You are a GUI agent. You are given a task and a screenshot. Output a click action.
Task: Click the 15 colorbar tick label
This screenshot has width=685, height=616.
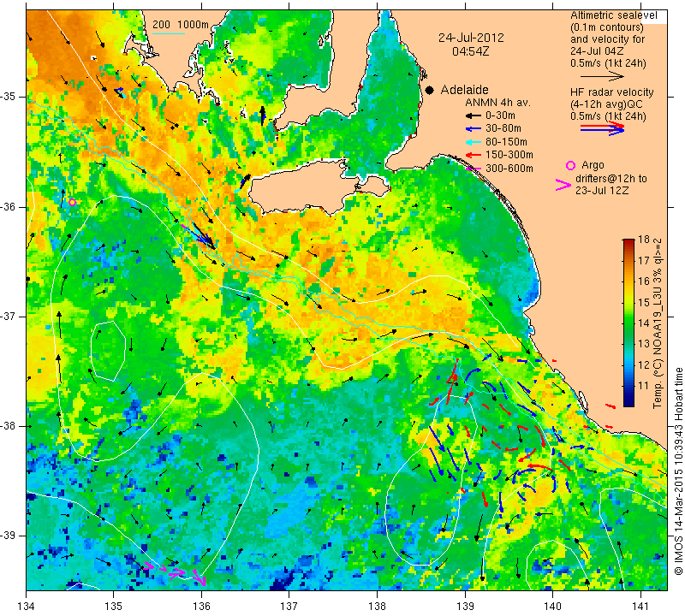click(x=644, y=302)
